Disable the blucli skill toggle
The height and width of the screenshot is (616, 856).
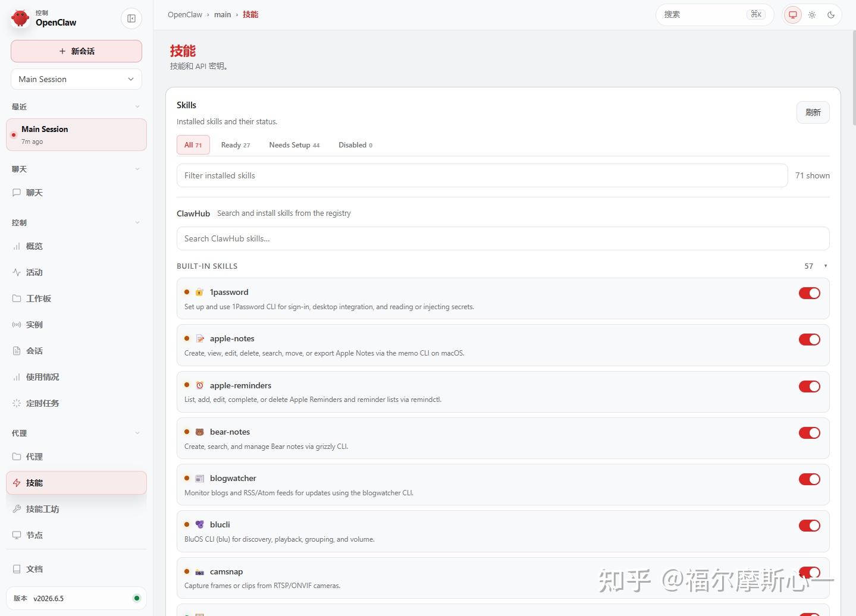[x=810, y=526]
